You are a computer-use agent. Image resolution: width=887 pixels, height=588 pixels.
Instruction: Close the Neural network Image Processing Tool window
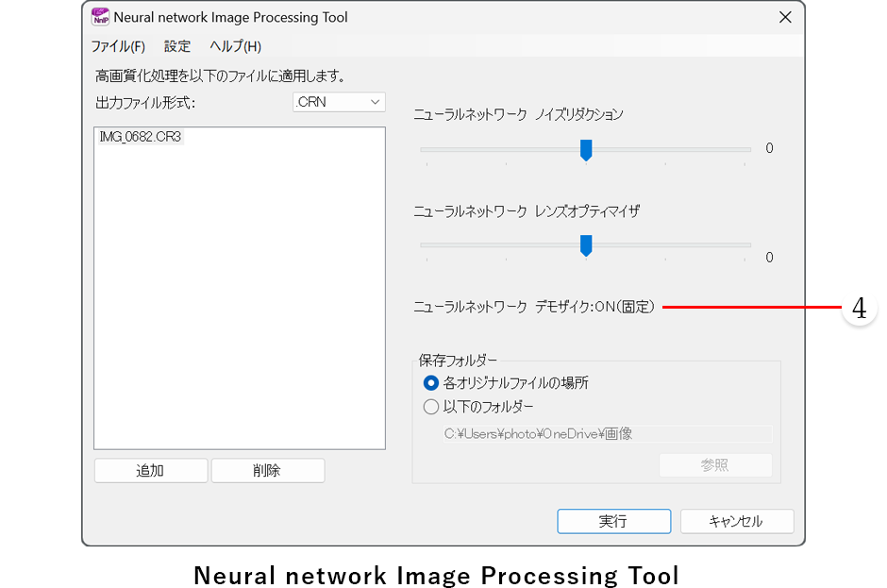pos(785,18)
